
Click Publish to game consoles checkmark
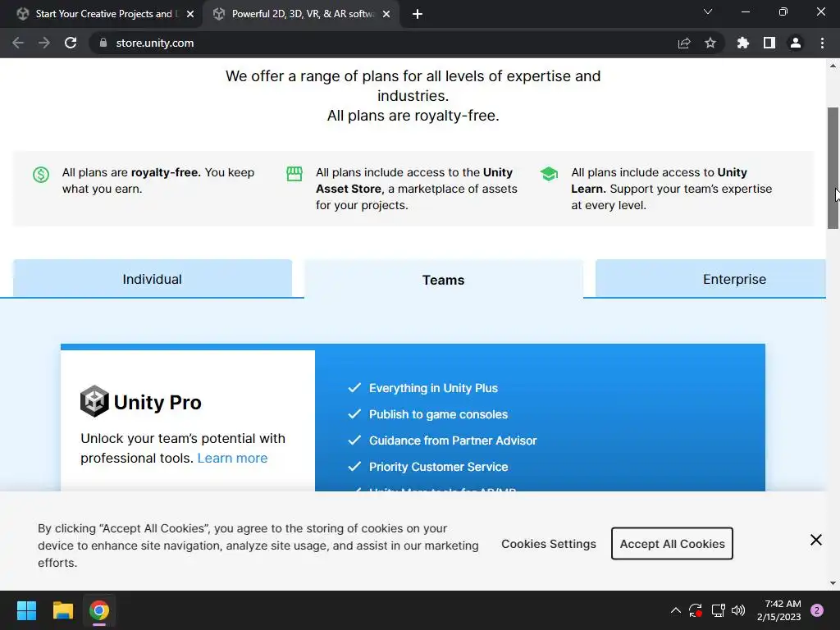click(354, 413)
